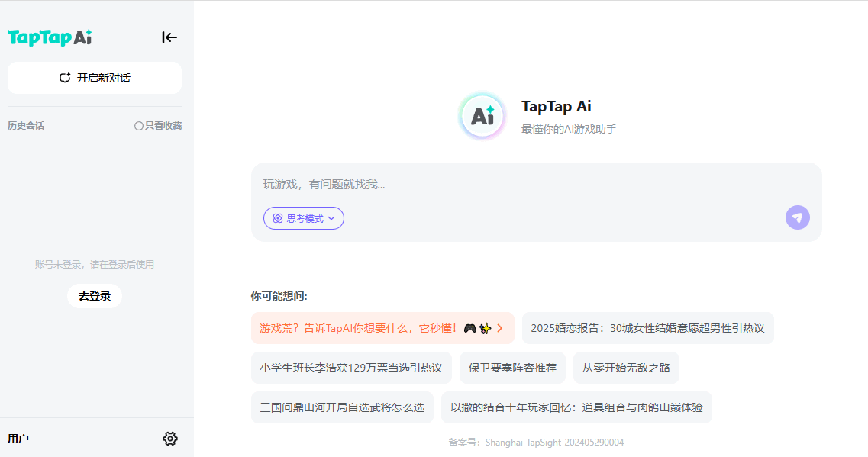Click the 备案号 Shanghai-TapSight footer text
This screenshot has height=457, width=868.
pyautogui.click(x=536, y=442)
